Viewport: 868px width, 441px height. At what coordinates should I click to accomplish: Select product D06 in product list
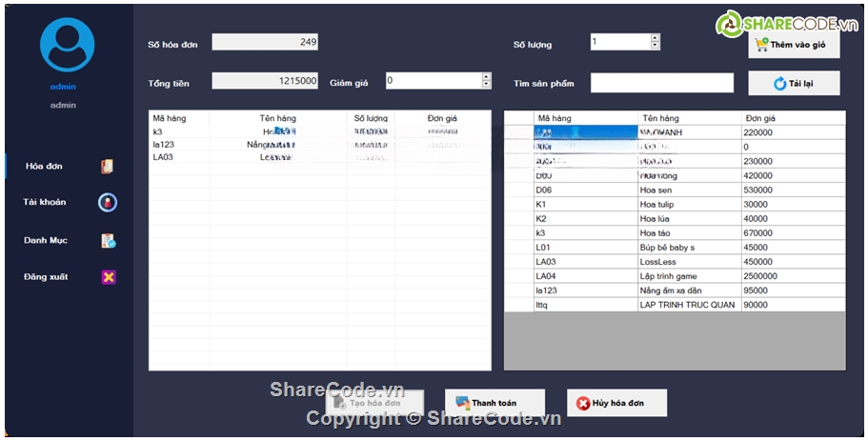tap(586, 190)
